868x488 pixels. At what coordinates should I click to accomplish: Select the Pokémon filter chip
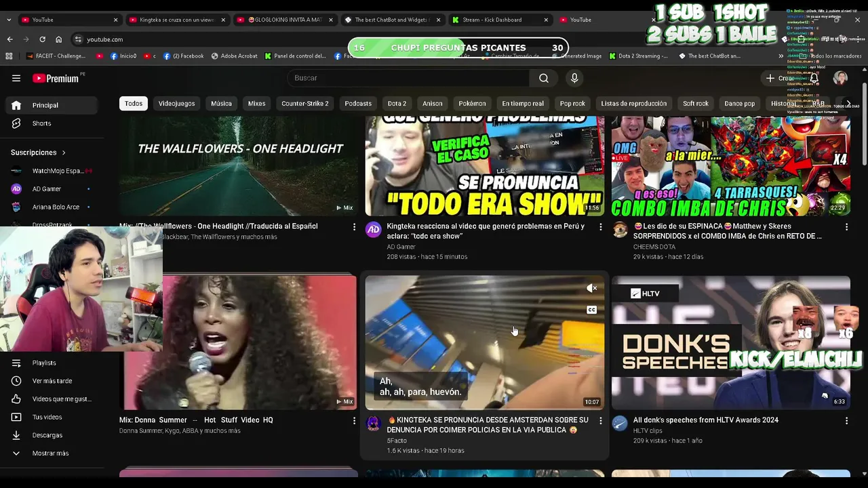pos(472,104)
